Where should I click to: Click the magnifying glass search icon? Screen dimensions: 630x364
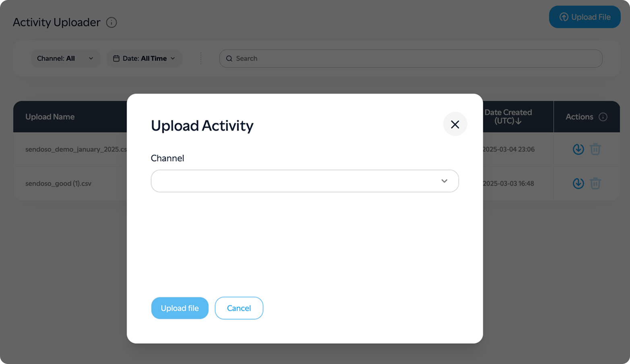tap(229, 58)
